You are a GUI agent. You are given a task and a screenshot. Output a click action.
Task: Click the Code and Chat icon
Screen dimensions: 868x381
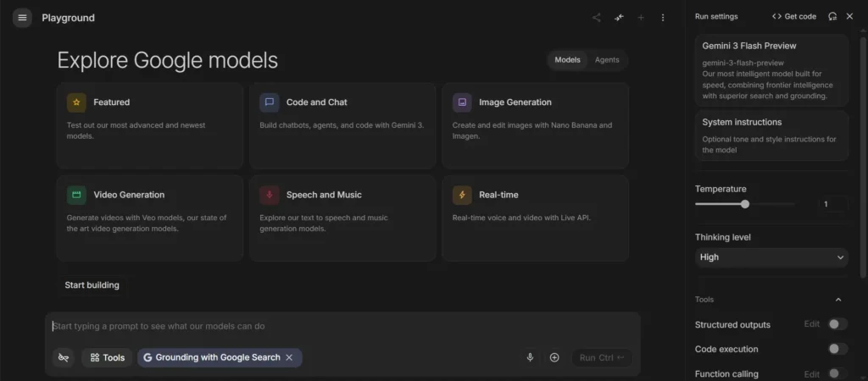tap(269, 102)
